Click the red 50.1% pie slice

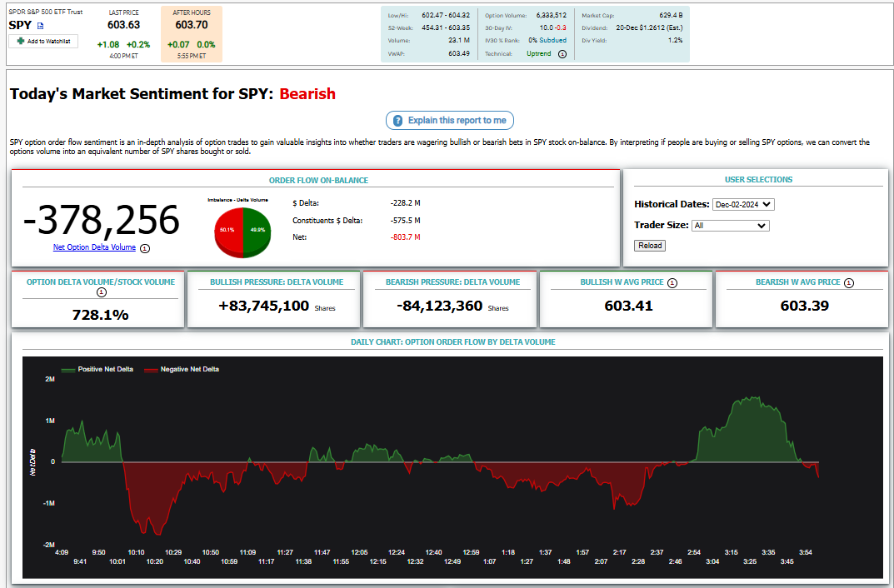[x=228, y=231]
